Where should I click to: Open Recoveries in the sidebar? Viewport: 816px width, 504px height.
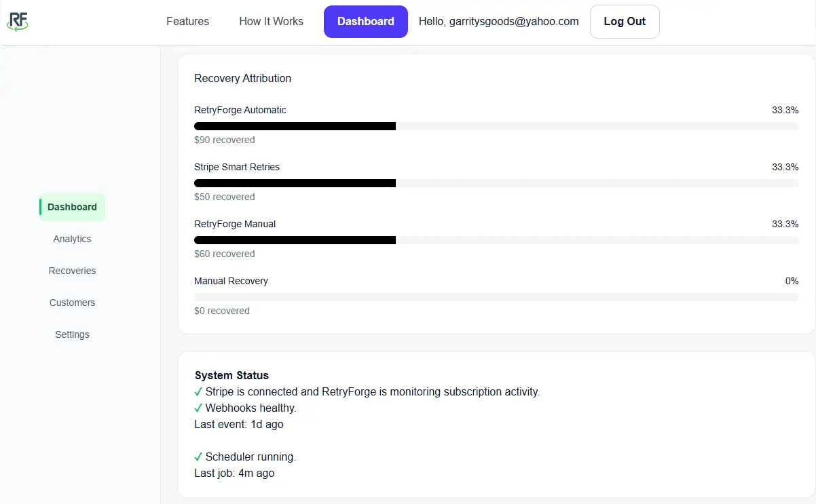click(x=72, y=271)
